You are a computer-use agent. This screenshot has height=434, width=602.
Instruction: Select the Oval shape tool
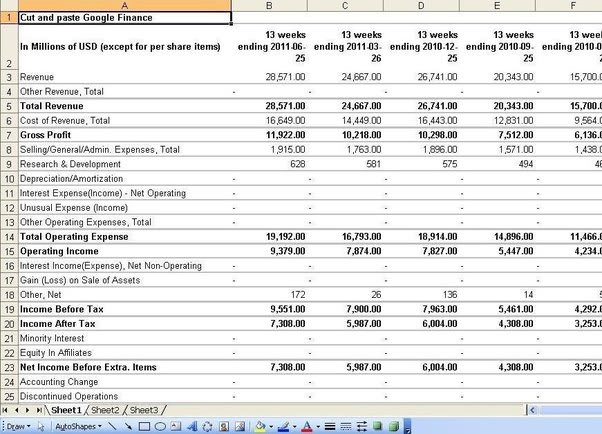tap(160, 426)
